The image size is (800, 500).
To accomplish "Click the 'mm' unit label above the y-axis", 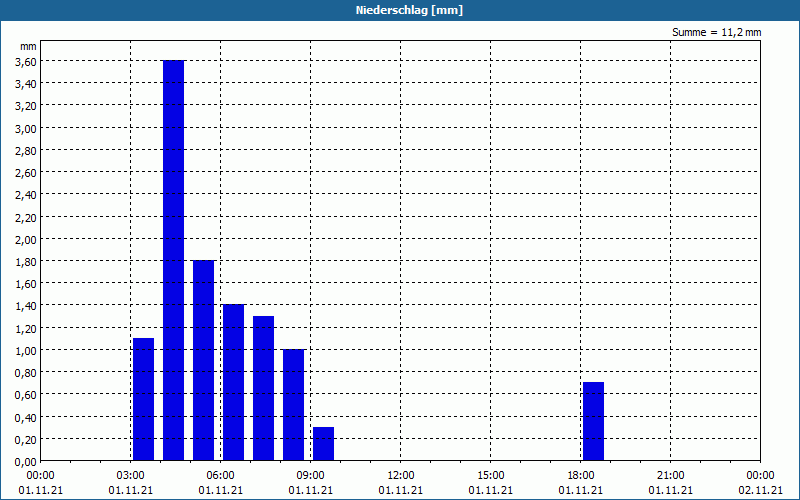I will (28, 46).
